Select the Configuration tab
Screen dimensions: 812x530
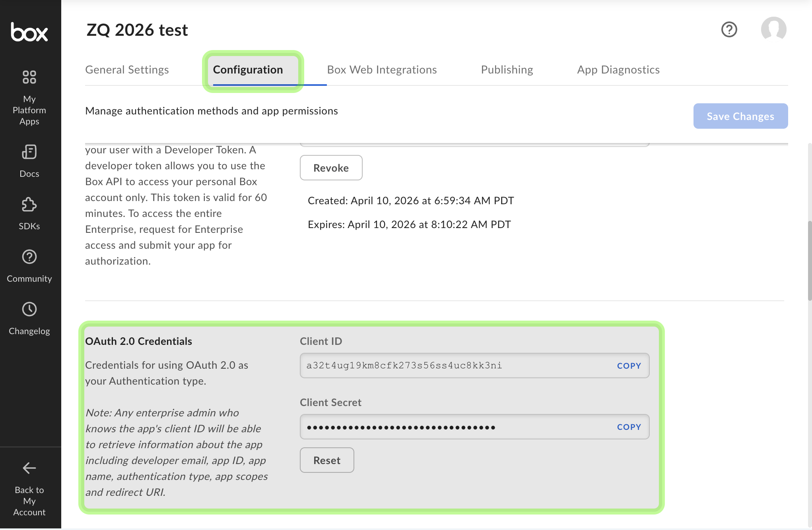pyautogui.click(x=248, y=70)
